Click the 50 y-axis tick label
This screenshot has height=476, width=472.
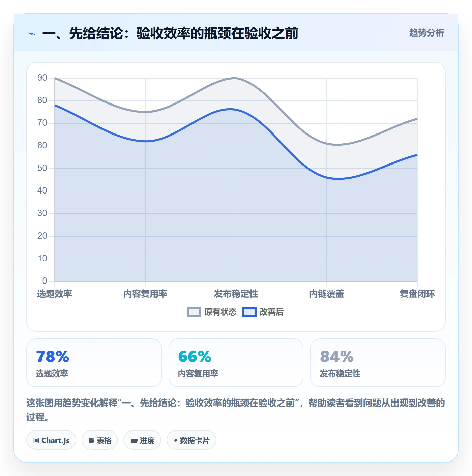[x=42, y=168]
